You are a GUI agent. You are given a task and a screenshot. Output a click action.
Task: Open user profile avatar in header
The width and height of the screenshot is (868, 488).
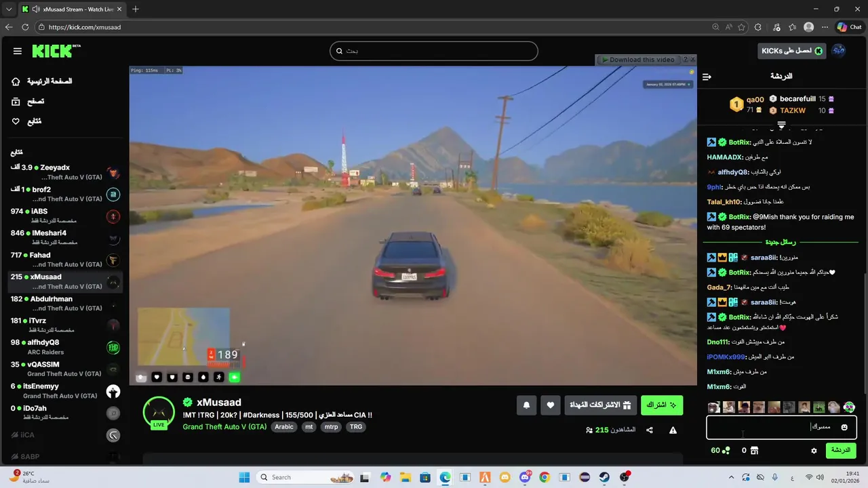click(839, 51)
